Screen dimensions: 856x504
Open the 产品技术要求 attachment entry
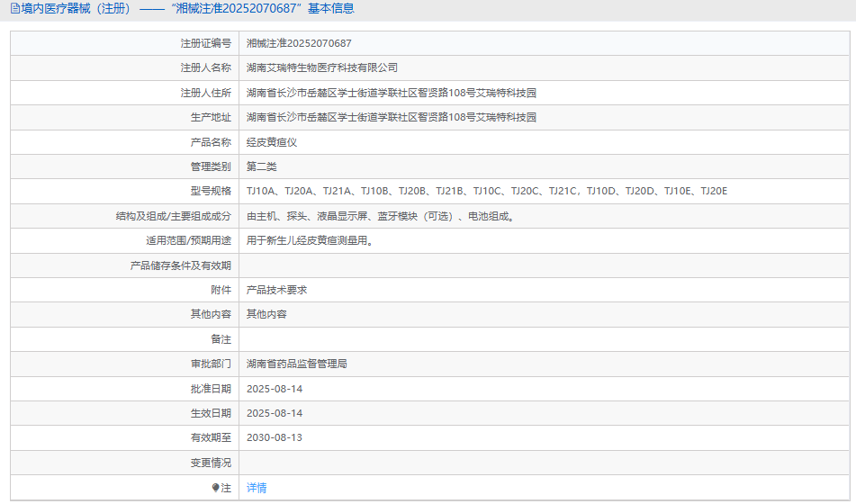point(277,290)
